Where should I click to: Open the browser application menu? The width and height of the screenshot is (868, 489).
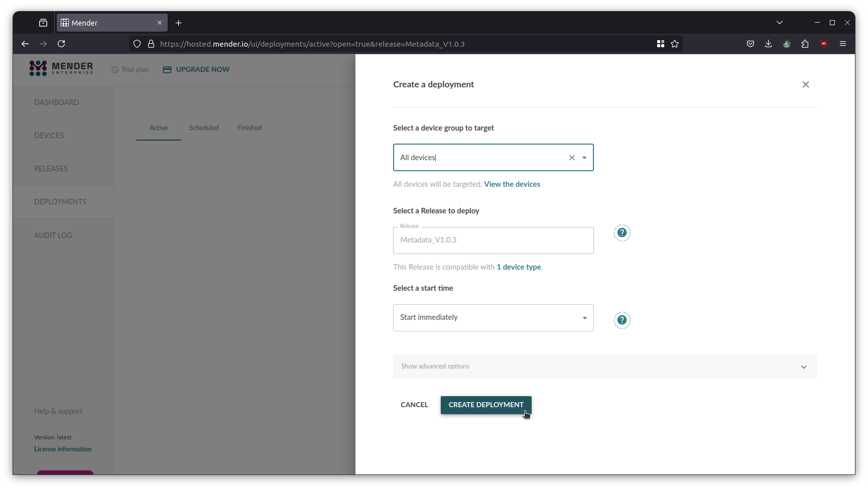pos(843,44)
